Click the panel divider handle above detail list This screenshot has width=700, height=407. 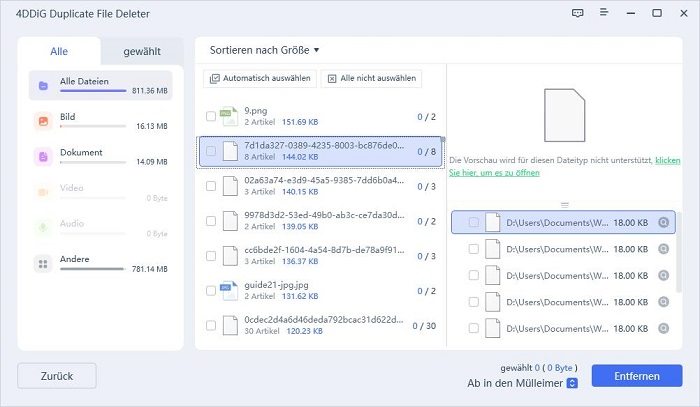click(565, 205)
